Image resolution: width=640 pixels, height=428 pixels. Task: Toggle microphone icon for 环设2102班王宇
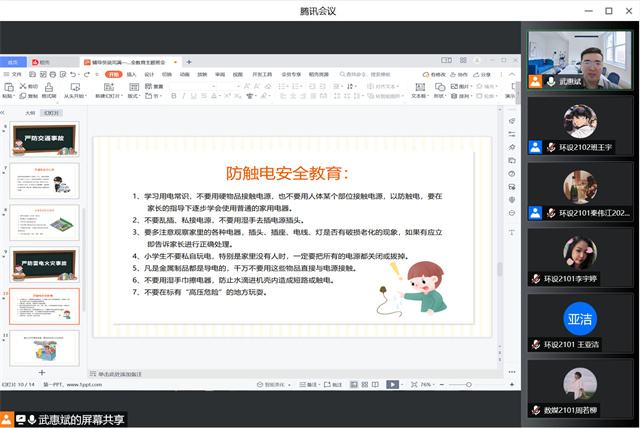point(551,147)
